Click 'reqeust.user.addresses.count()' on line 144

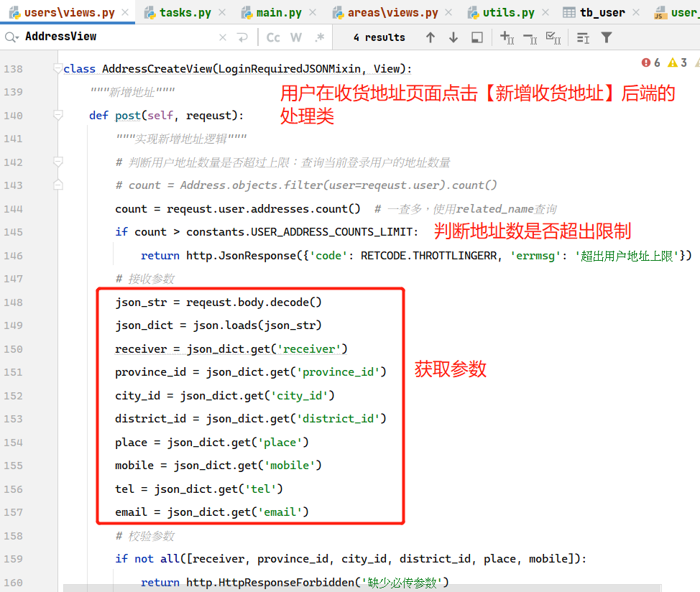tap(263, 209)
